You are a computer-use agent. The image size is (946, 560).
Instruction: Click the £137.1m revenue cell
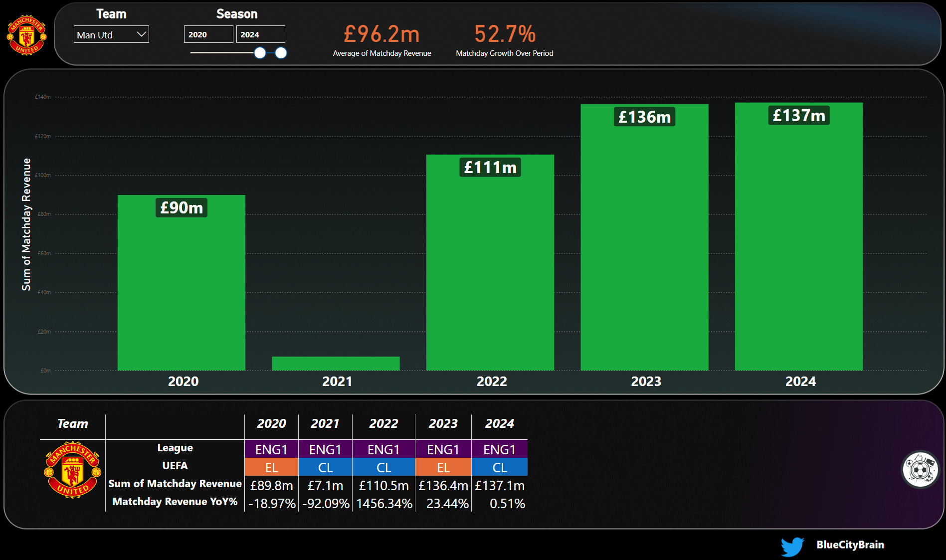click(x=499, y=485)
